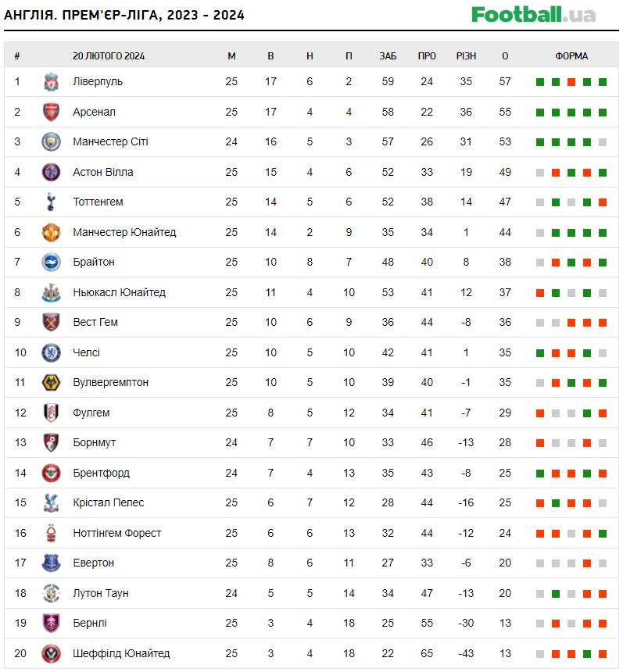Click the Chelsea club crest icon

point(51,352)
